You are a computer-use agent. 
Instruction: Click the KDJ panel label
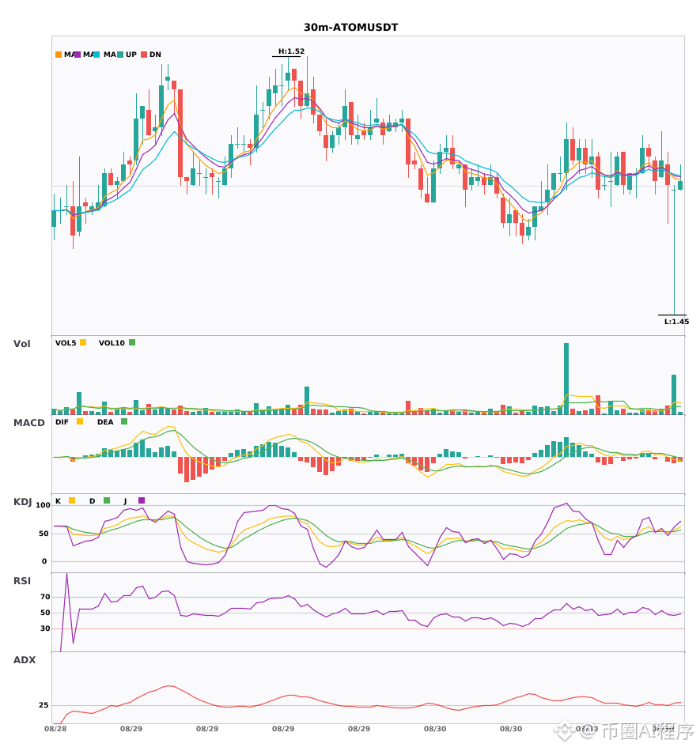coord(22,502)
